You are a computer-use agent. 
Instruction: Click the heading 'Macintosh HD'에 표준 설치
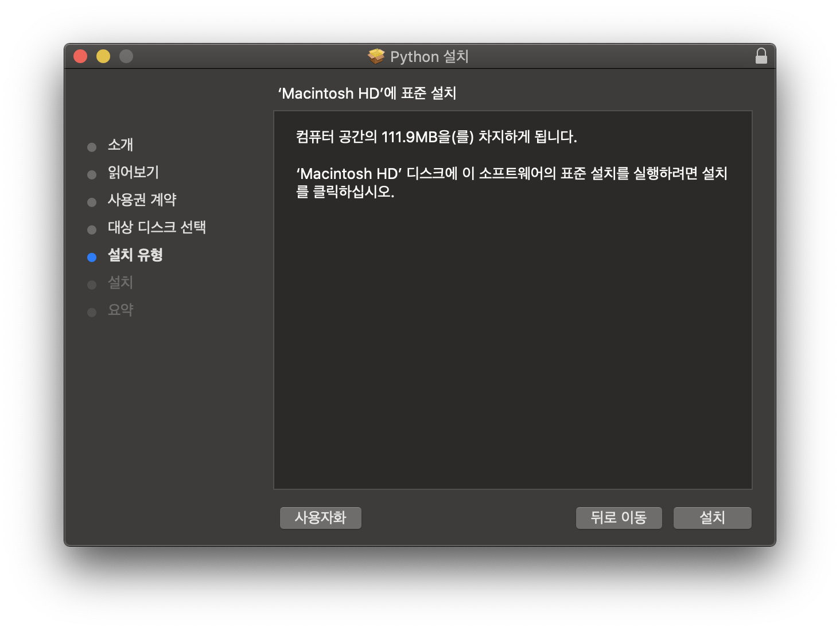pyautogui.click(x=367, y=93)
